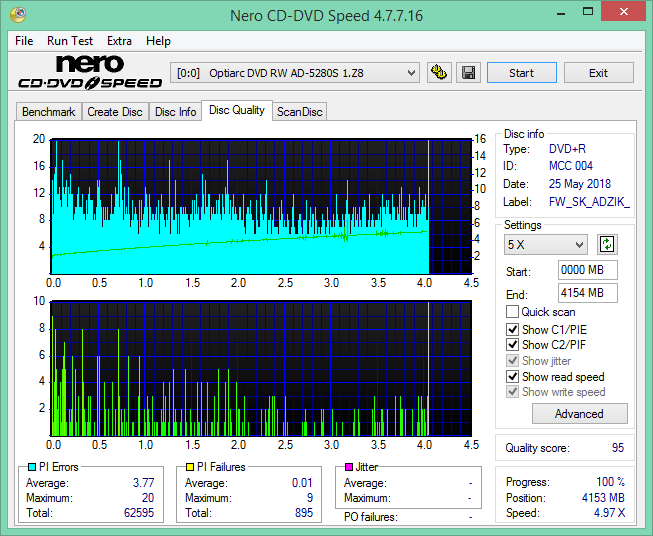Image resolution: width=653 pixels, height=536 pixels.
Task: Click the Start button
Action: tap(522, 73)
